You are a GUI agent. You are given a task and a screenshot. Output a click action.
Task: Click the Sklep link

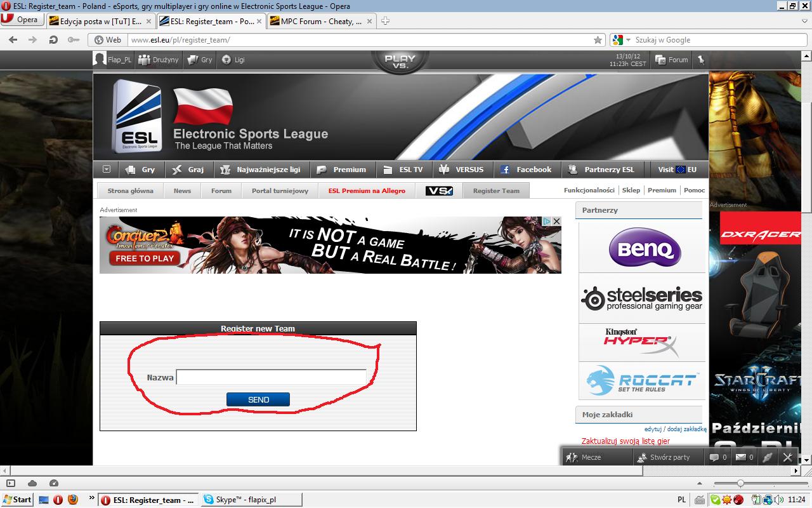(x=631, y=190)
